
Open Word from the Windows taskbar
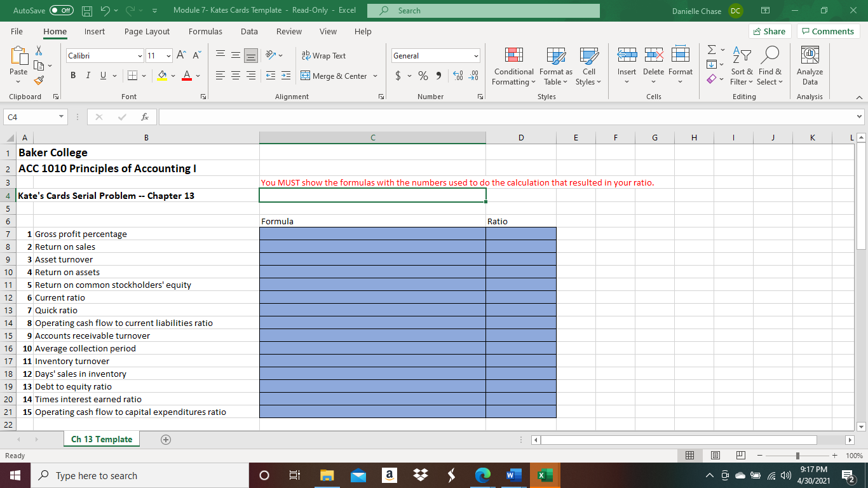click(513, 475)
